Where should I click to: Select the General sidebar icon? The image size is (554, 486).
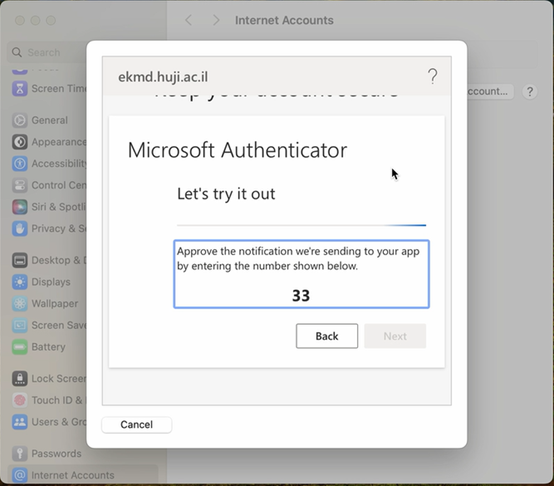pos(20,120)
